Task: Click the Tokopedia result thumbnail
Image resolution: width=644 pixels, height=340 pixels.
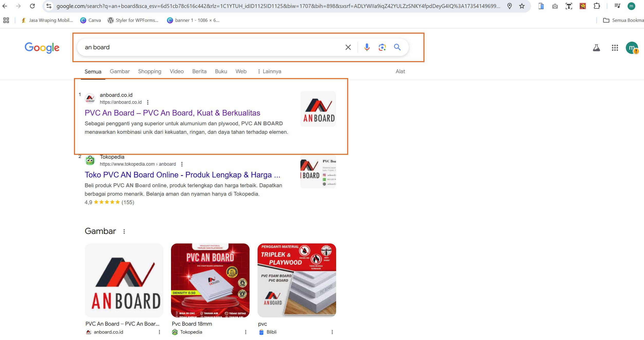Action: coord(318,171)
